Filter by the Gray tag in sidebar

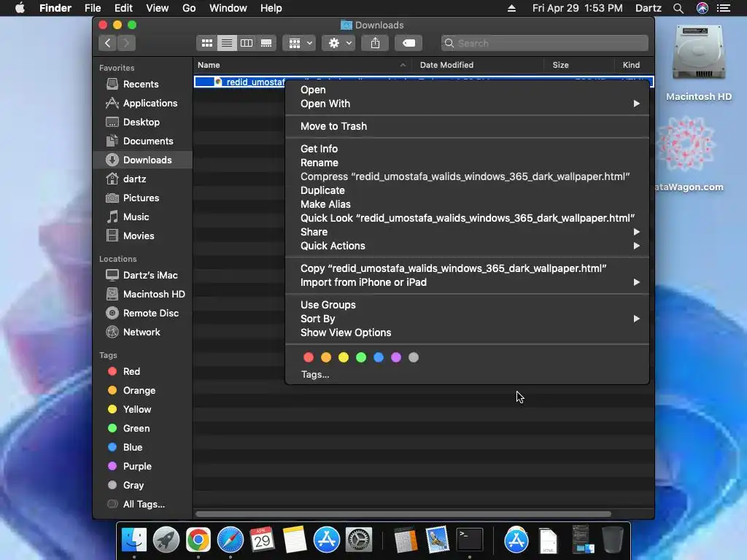click(x=143, y=486)
